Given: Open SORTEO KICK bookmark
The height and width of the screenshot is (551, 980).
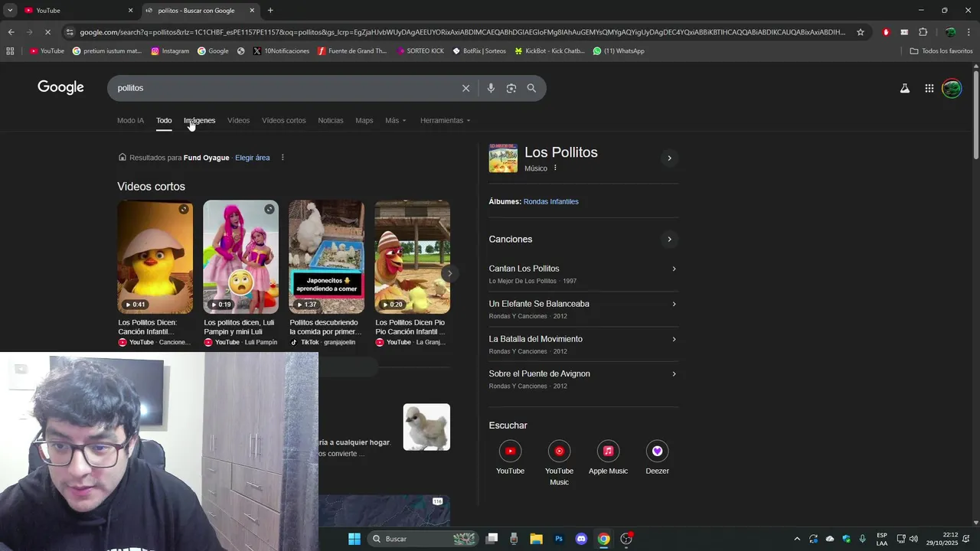Looking at the screenshot, I should click(x=420, y=51).
